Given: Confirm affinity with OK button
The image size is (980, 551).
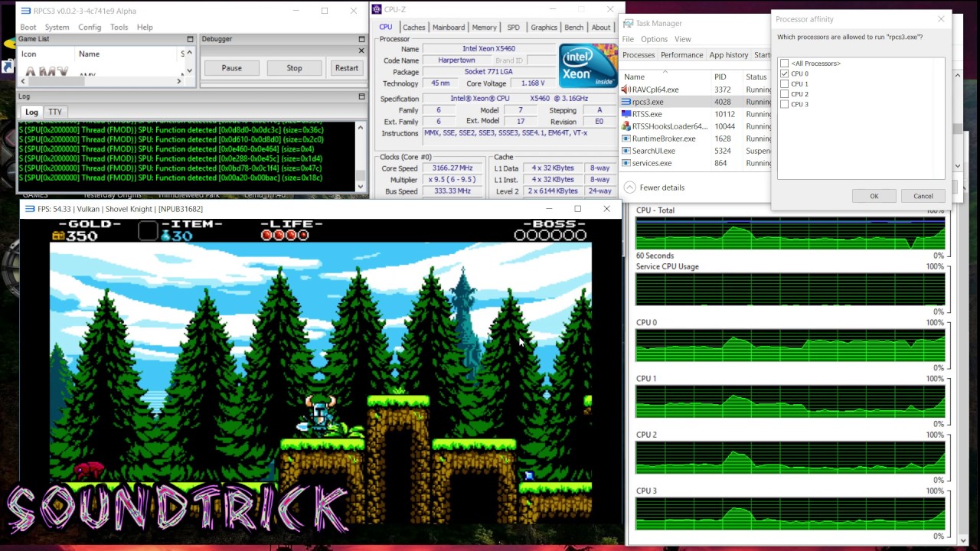Looking at the screenshot, I should pyautogui.click(x=874, y=196).
